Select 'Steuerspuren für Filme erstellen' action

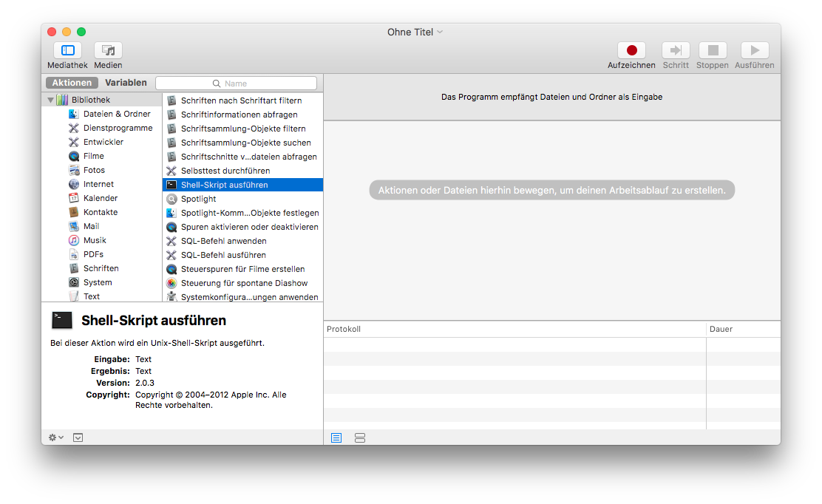(x=242, y=269)
